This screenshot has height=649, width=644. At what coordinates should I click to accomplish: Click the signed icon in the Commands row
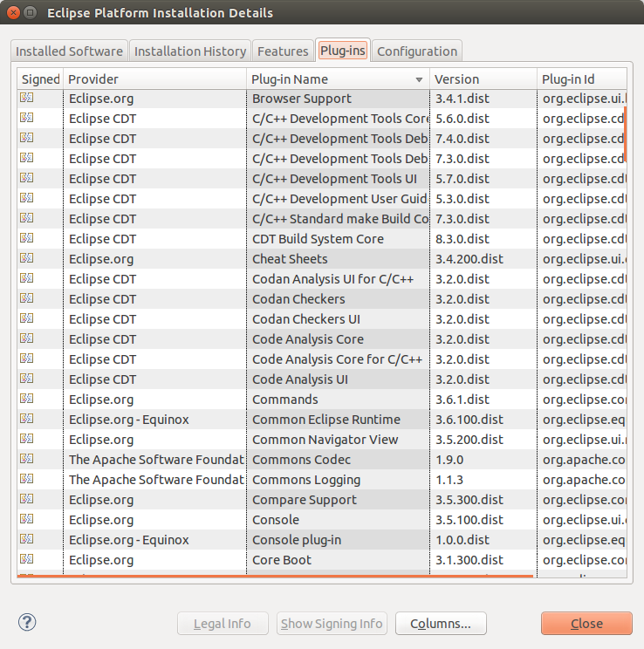pos(26,399)
